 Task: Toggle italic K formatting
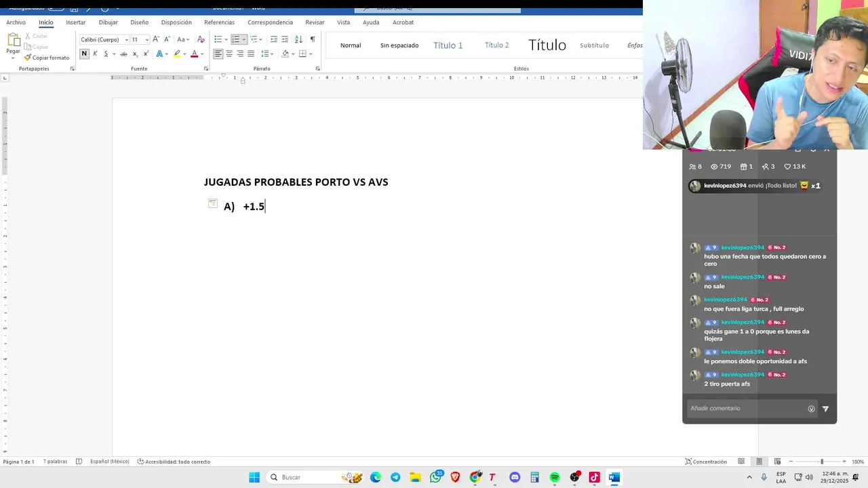(95, 54)
